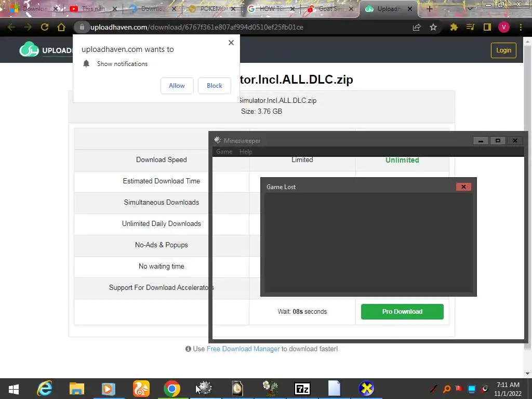Click the 'Estimated Download Time' row label
The height and width of the screenshot is (399, 532).
pyautogui.click(x=162, y=181)
